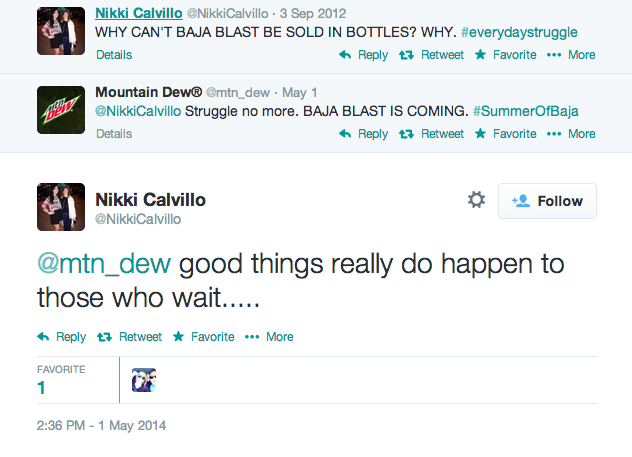Open the Mountain Dew profile picture
Viewport: 632px width, 457px height.
pos(61,111)
